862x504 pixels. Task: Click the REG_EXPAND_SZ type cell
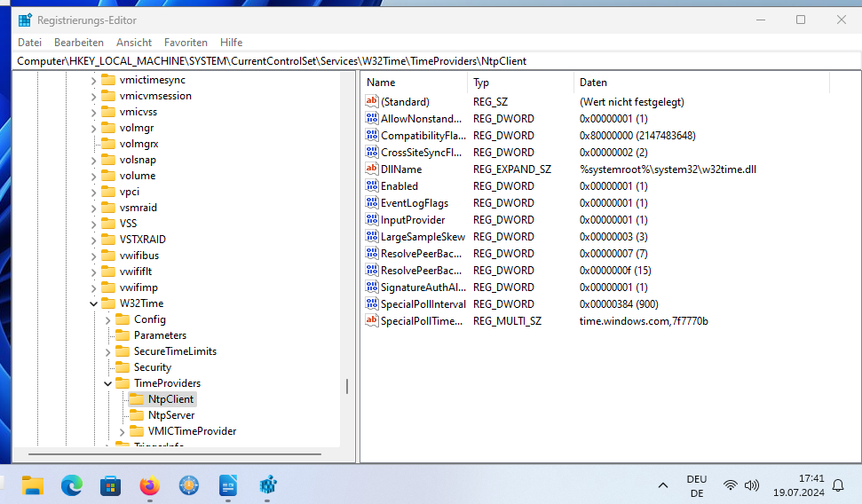click(x=512, y=169)
